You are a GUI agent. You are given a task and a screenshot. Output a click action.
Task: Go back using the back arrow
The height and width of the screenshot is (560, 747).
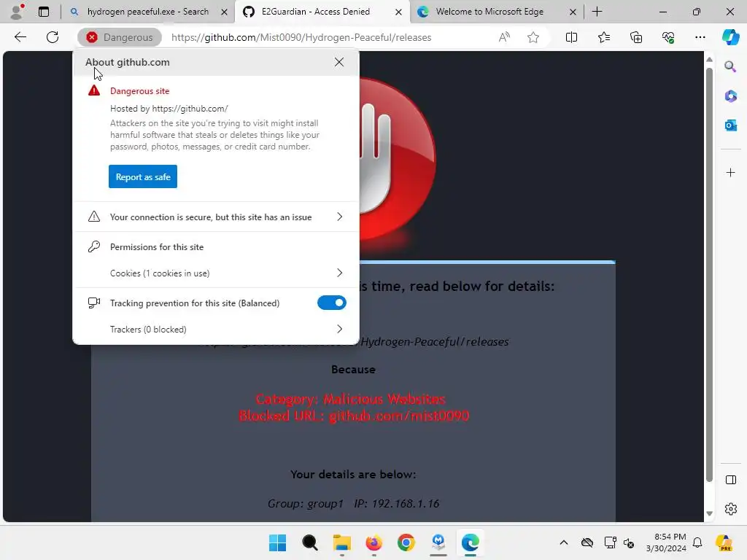[x=20, y=37]
